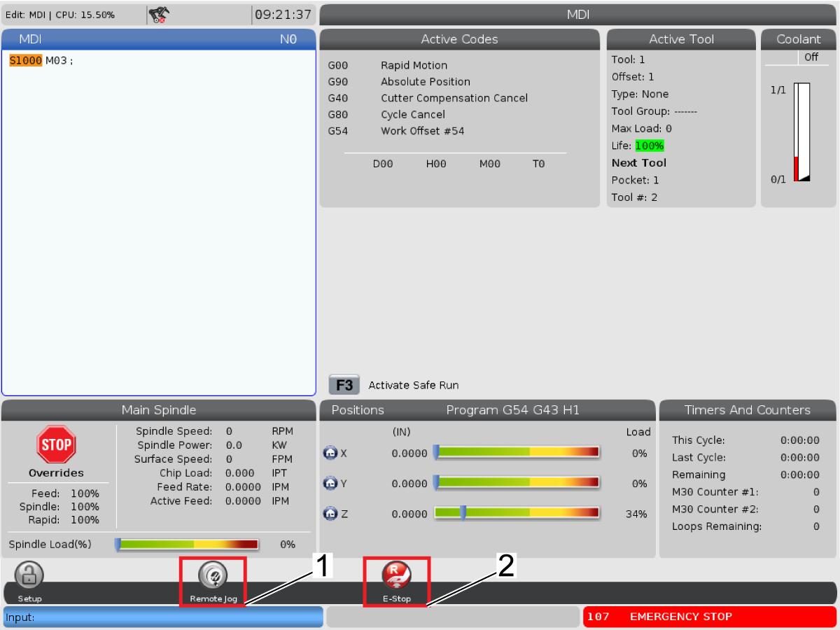Click the Z axis load bar
840x630 pixels.
coord(517,513)
